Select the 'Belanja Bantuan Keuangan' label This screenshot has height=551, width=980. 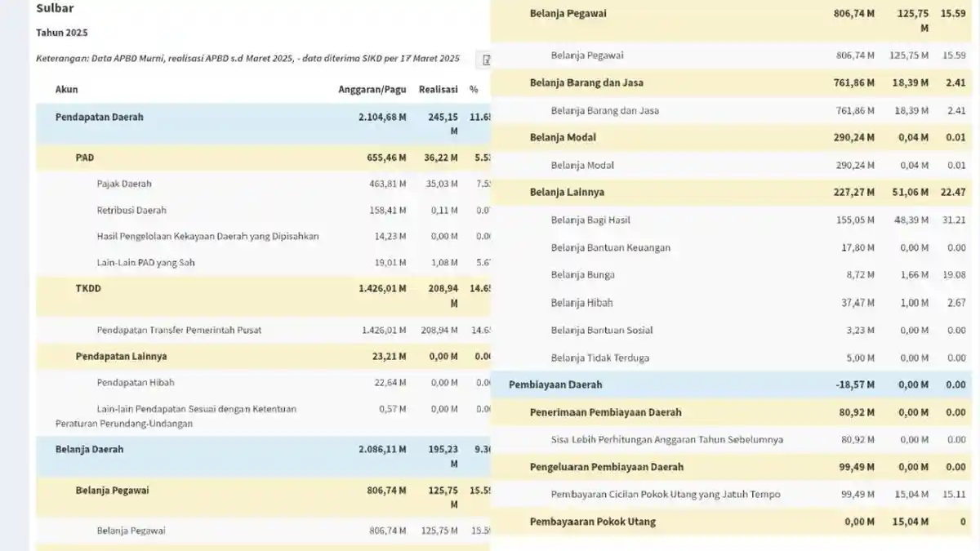(x=611, y=248)
